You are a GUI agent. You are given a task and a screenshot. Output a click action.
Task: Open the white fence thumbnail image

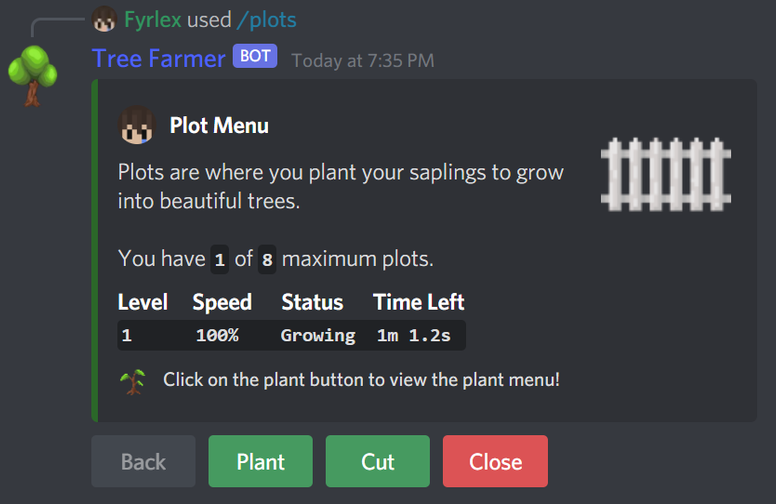(666, 174)
